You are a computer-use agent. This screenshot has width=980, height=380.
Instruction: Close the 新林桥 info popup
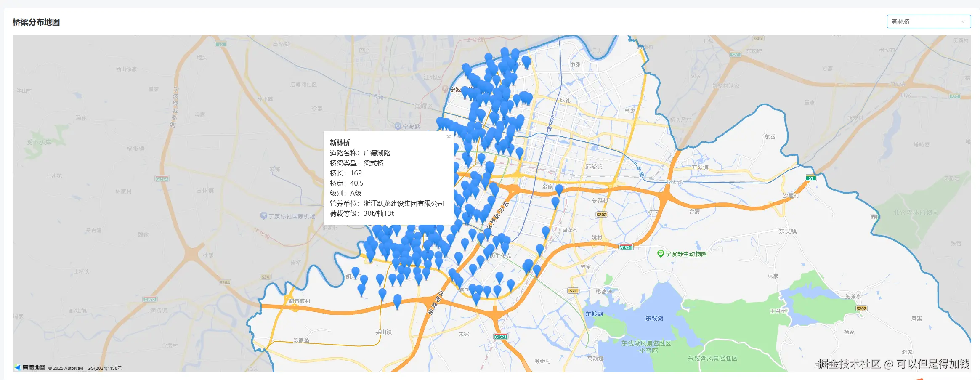tap(449, 137)
